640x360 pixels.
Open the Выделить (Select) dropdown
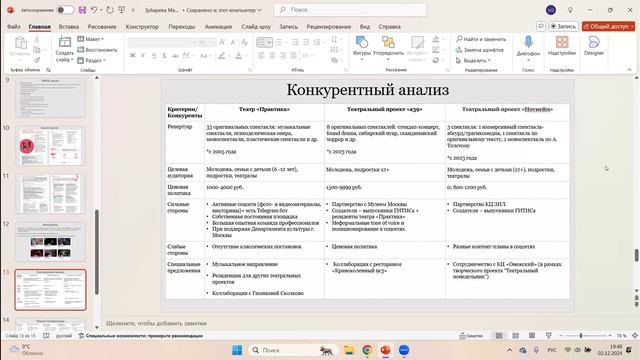point(473,60)
